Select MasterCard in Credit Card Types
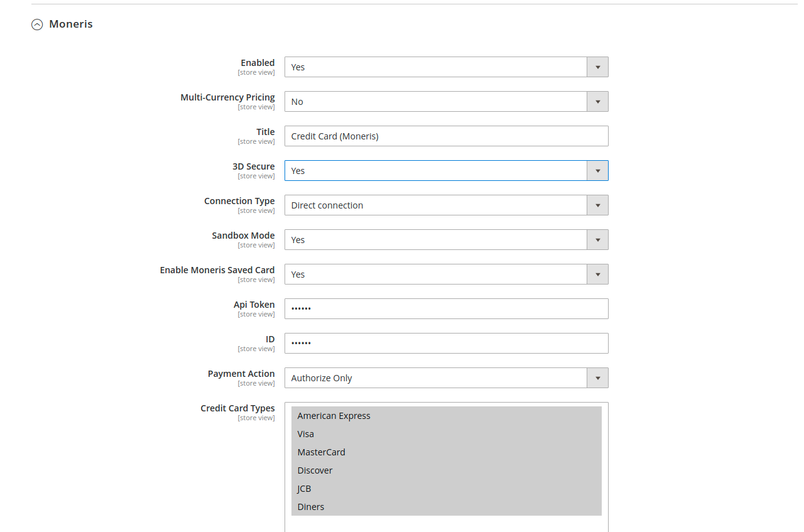The image size is (804, 532). coord(322,452)
